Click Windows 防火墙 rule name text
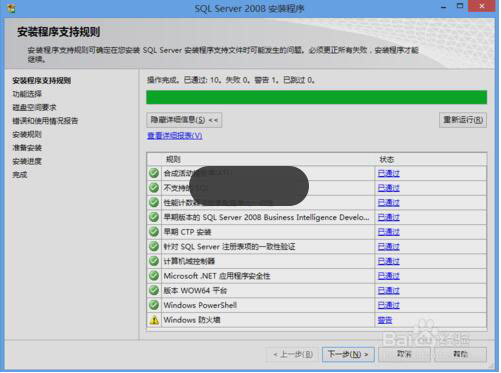Viewport: 501px width, 373px height. (192, 320)
